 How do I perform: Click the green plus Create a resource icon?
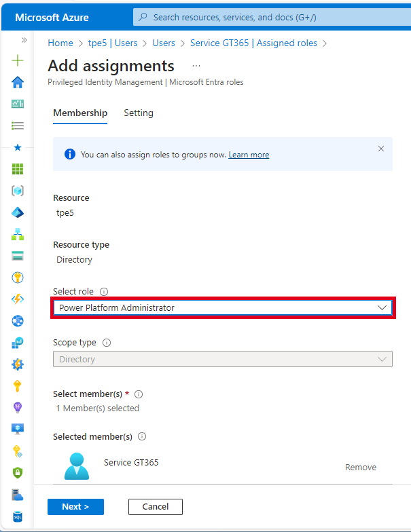(18, 60)
